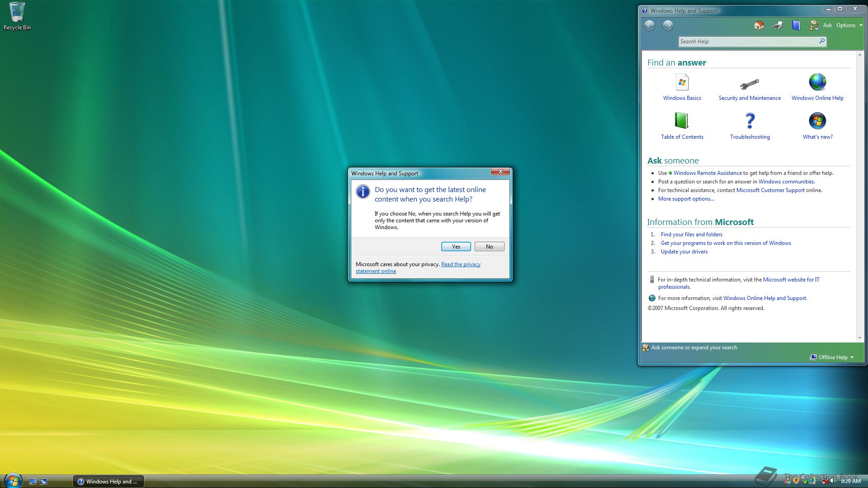
Task: Click the taskbar clock showing 9:29 AM
Action: [850, 481]
